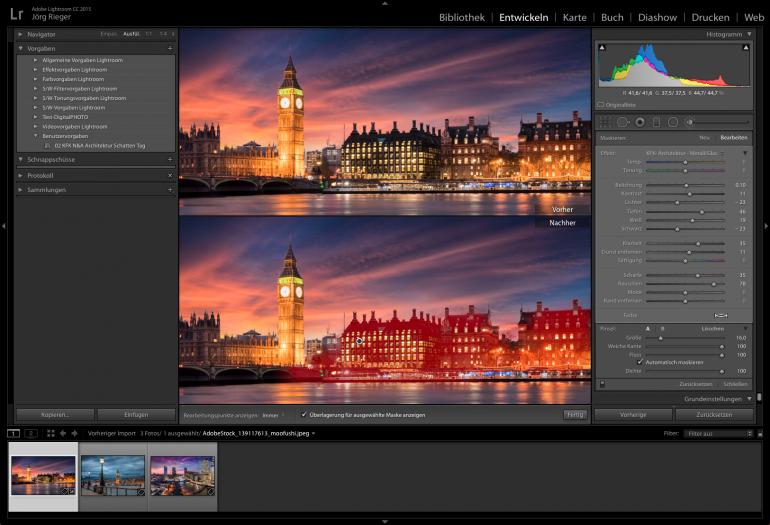Open the Effekt preset dropdown

685,153
